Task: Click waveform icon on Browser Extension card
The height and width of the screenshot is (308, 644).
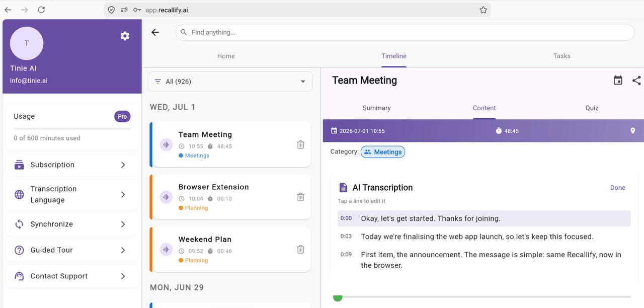Action: [x=166, y=197]
